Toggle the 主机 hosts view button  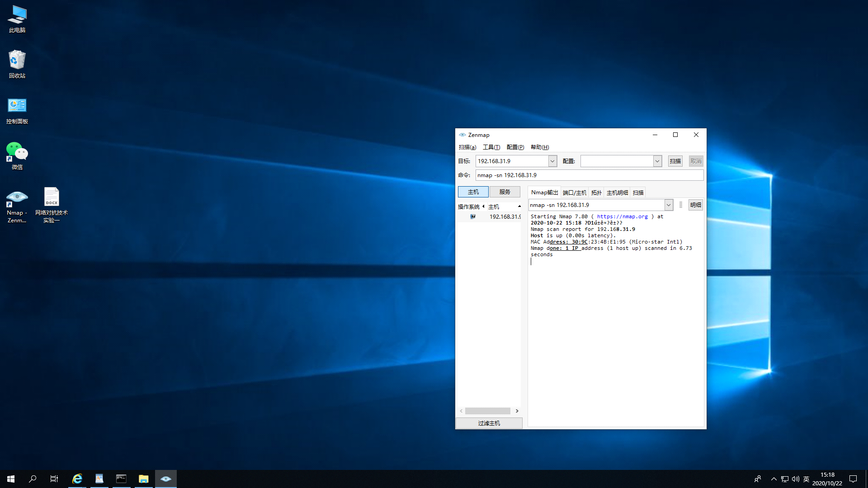[x=473, y=192]
